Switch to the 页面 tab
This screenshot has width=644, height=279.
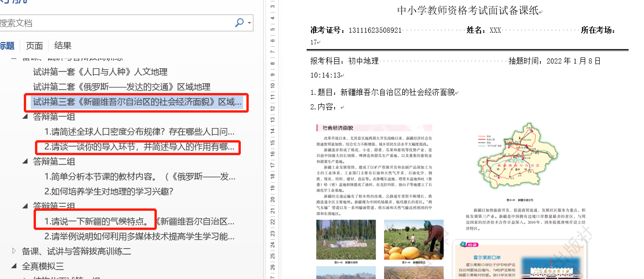34,46
